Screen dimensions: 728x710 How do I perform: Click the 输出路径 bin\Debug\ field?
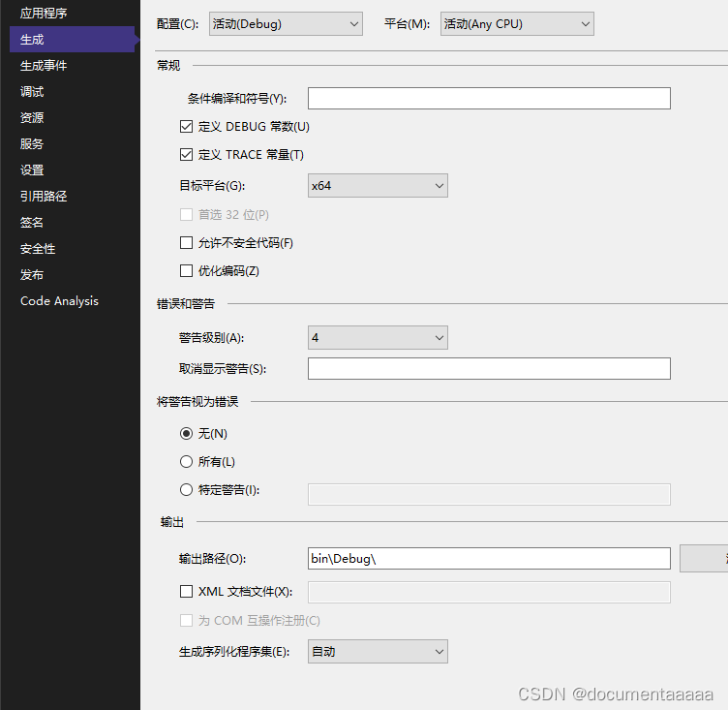[489, 558]
